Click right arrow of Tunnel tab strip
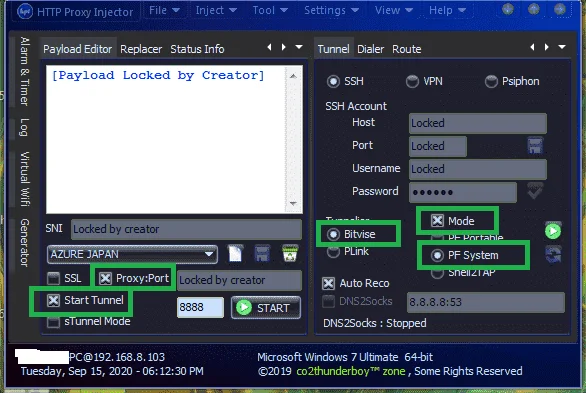586x393 pixels. (x=547, y=47)
